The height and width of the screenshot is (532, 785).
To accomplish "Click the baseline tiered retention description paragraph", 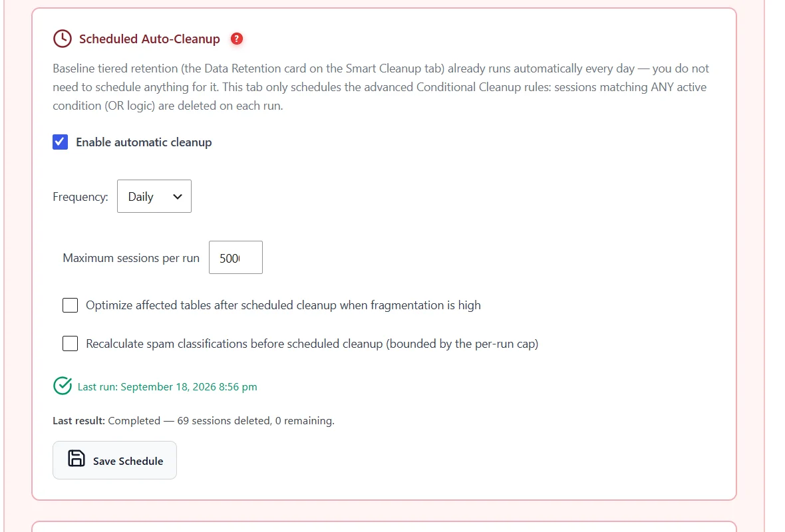I will [381, 87].
